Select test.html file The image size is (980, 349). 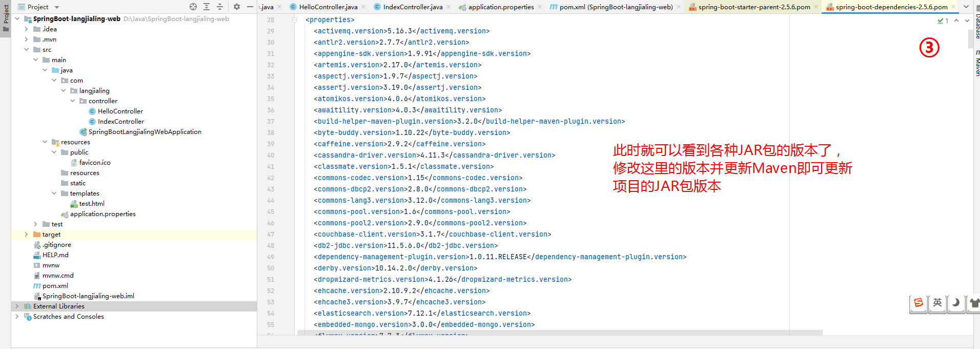pyautogui.click(x=91, y=204)
